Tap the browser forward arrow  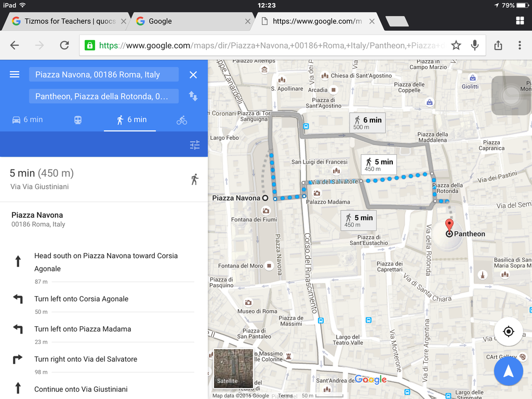39,45
